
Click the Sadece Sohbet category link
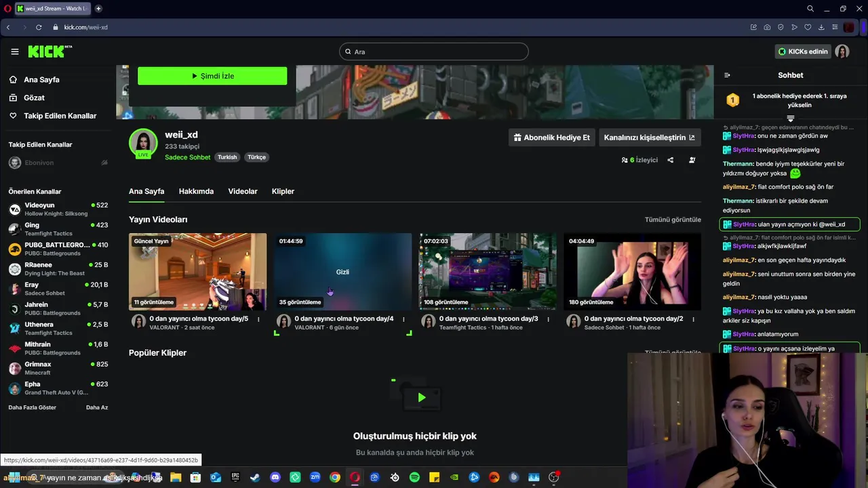[188, 157]
